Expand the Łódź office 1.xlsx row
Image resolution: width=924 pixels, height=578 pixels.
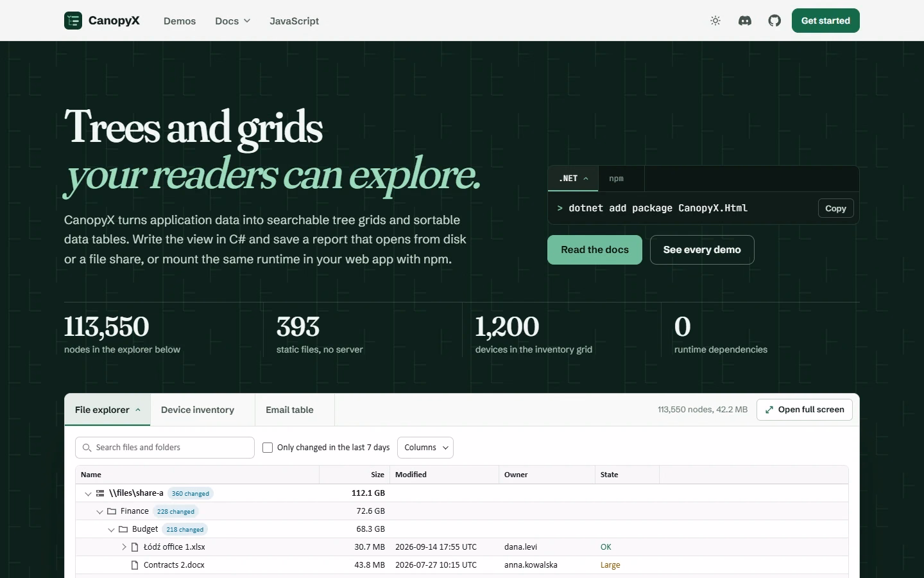124,547
